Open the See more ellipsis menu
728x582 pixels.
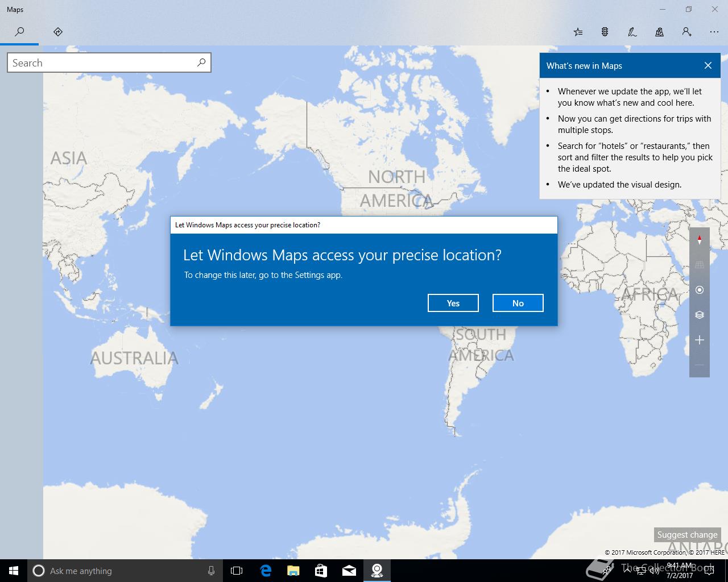pyautogui.click(x=714, y=32)
